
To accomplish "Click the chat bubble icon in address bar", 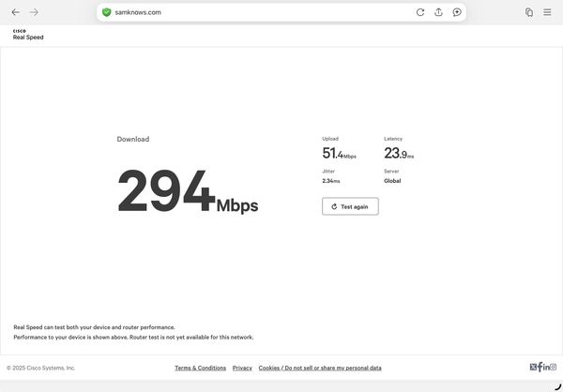I will (x=456, y=12).
